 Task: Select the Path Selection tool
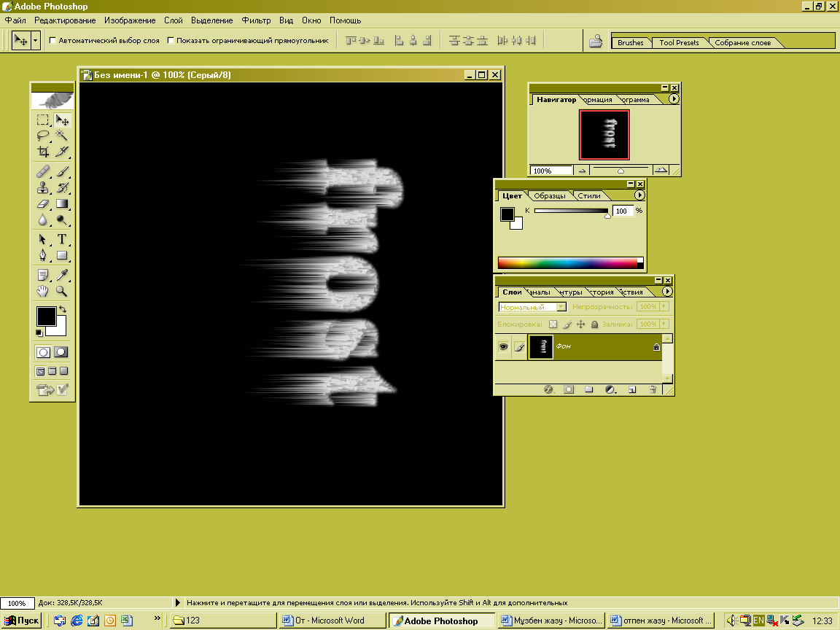tap(43, 239)
